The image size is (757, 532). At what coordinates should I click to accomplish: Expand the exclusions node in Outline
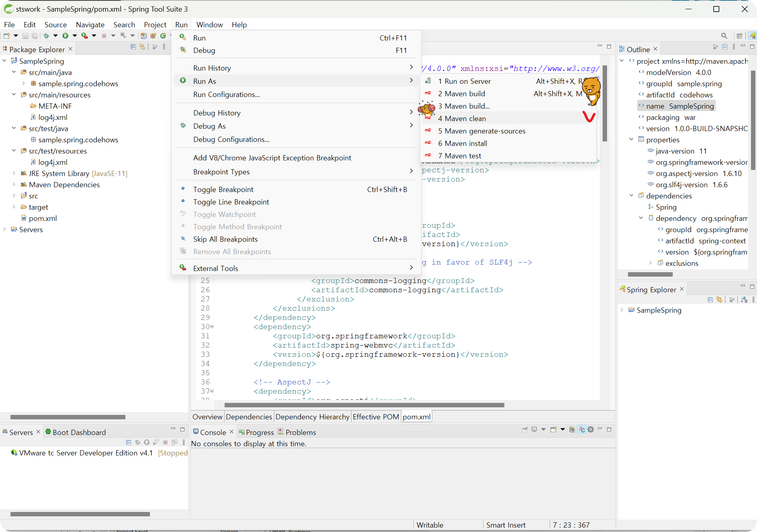pos(651,263)
